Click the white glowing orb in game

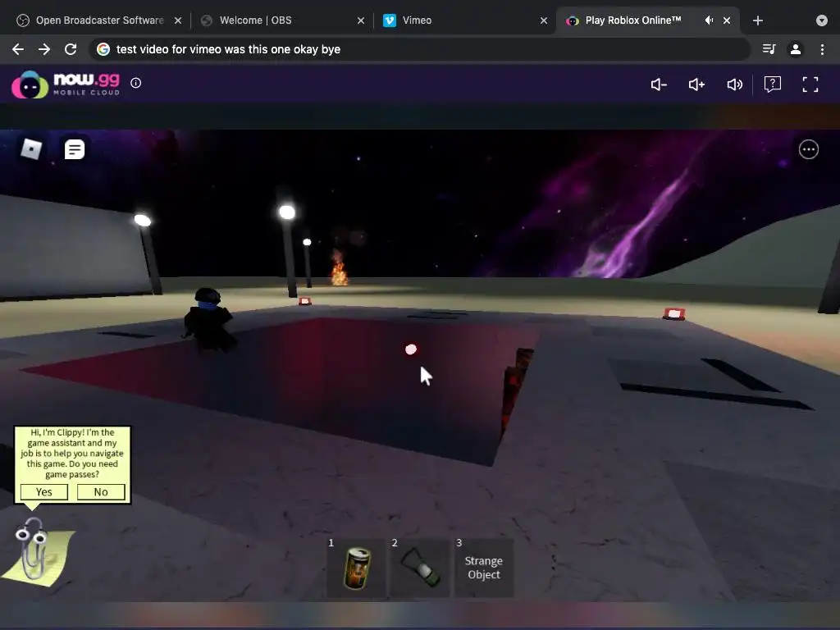tap(411, 349)
